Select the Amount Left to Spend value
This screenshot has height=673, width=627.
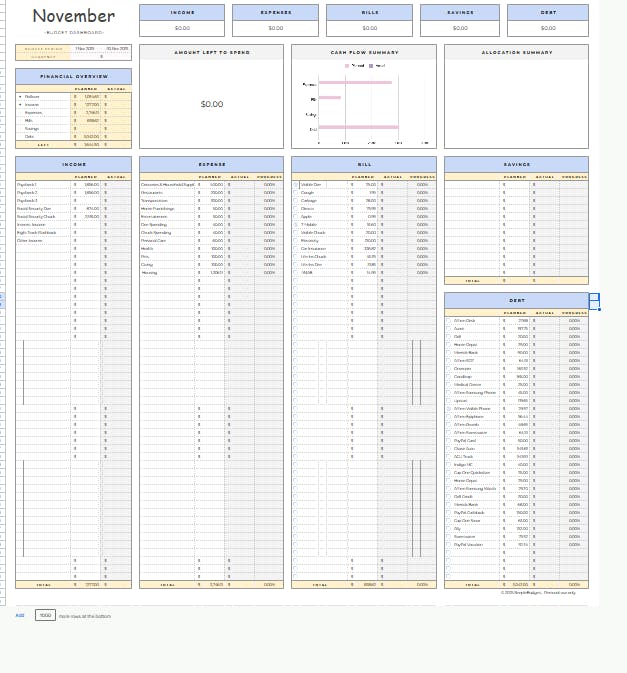[212, 104]
